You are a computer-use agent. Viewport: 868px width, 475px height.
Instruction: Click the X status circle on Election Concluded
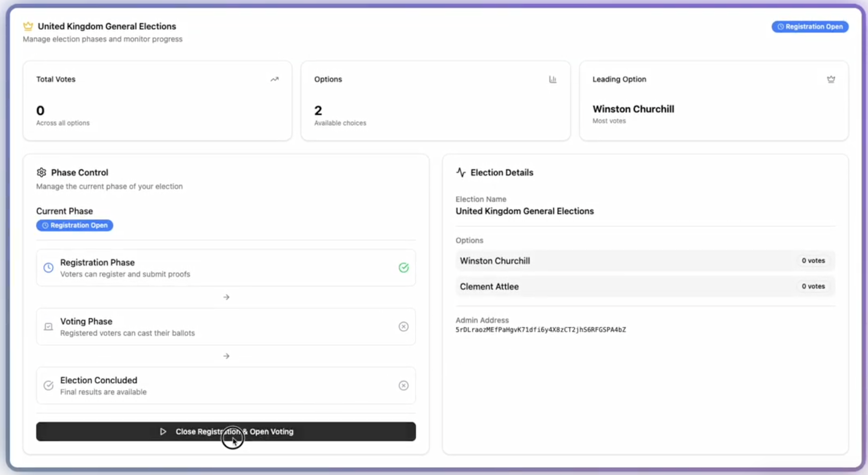[403, 385]
